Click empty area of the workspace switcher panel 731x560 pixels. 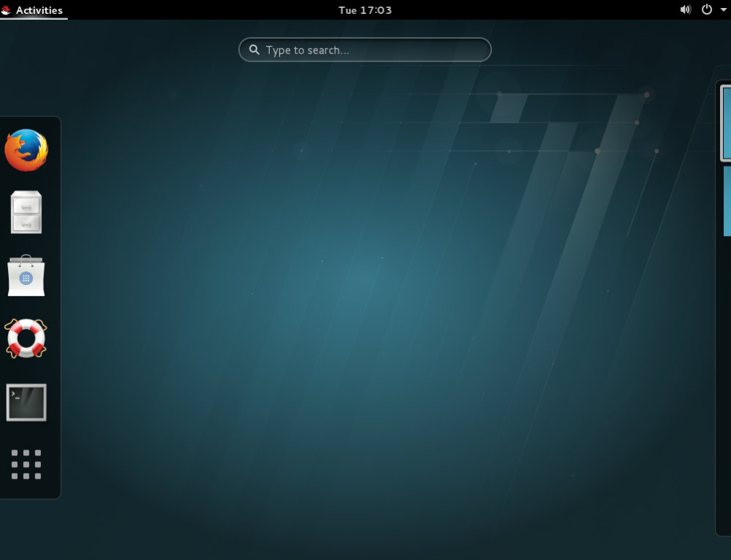(724, 380)
